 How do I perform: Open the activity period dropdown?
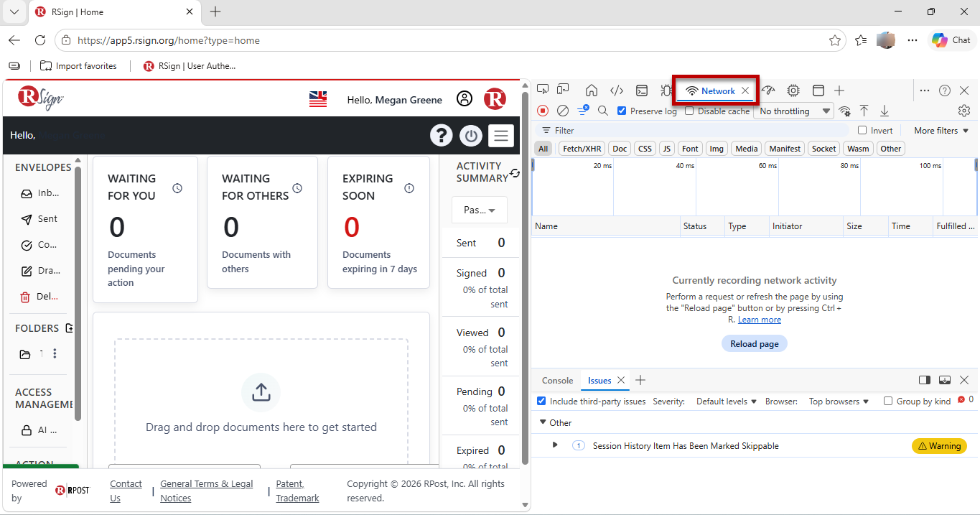[480, 210]
